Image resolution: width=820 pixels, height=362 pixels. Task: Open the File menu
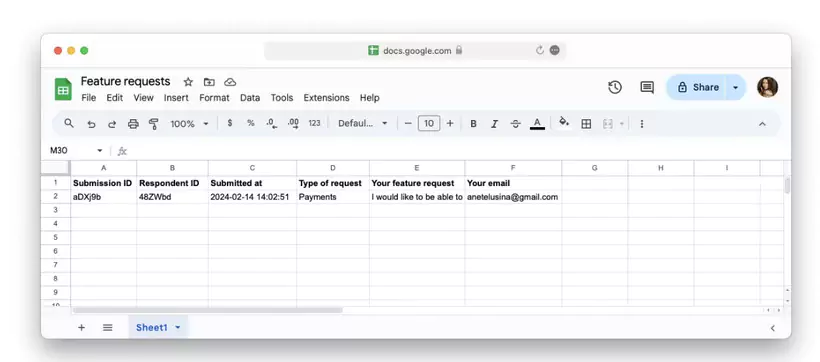pyautogui.click(x=88, y=98)
